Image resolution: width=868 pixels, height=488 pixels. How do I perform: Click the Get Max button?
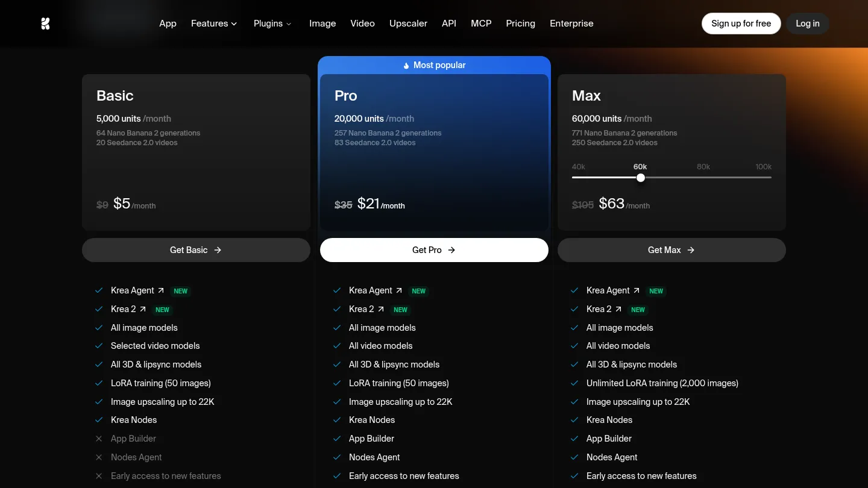(x=671, y=250)
